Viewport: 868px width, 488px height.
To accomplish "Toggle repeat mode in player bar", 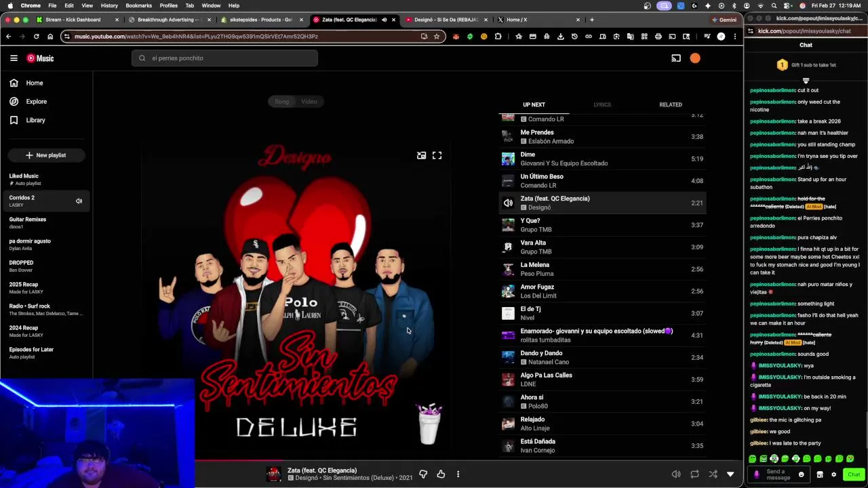I will coord(694,474).
